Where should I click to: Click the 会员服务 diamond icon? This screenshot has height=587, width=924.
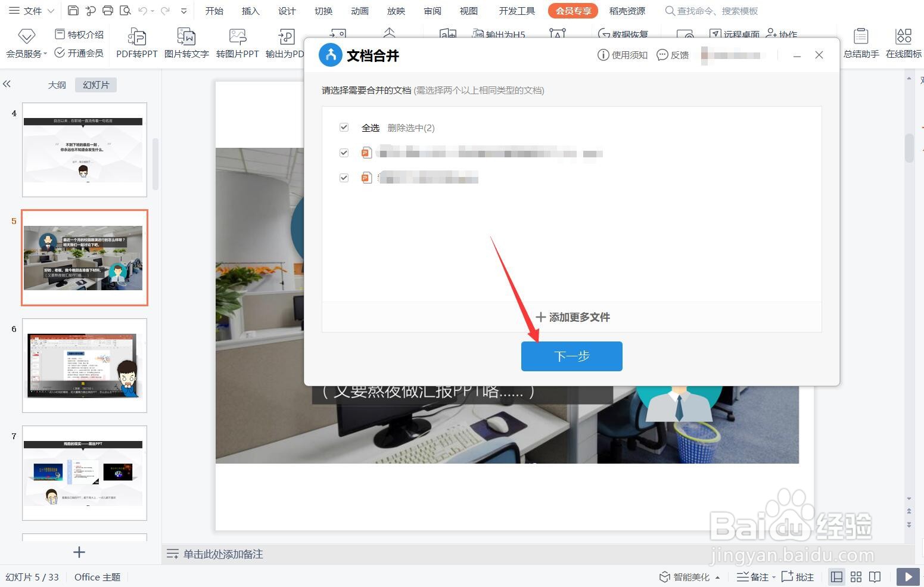coord(26,37)
